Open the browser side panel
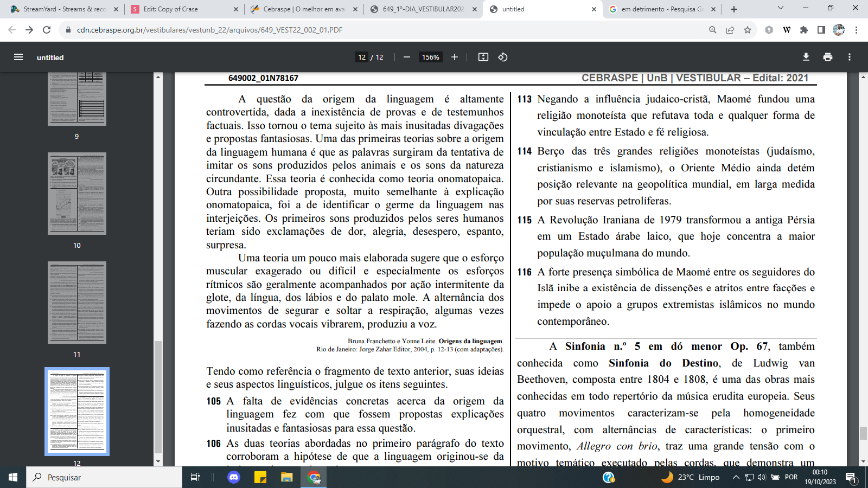This screenshot has width=868, height=488. pyautogui.click(x=821, y=30)
